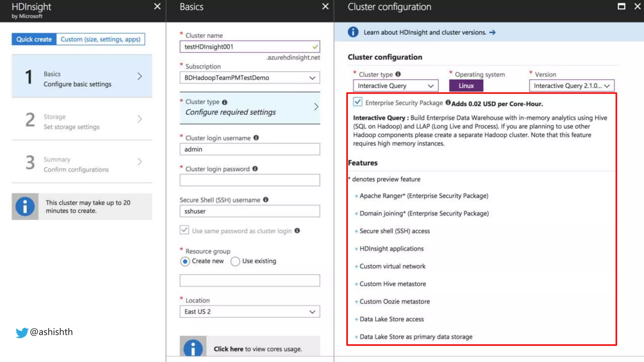Click arrow icon after Learn about HDInsight
This screenshot has width=644, height=362.
pos(492,32)
